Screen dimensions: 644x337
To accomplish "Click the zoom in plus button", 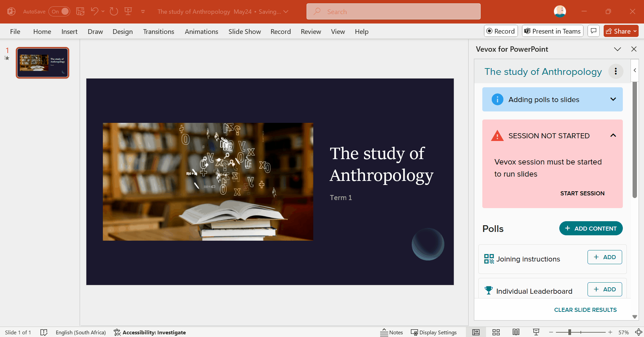I will [610, 332].
